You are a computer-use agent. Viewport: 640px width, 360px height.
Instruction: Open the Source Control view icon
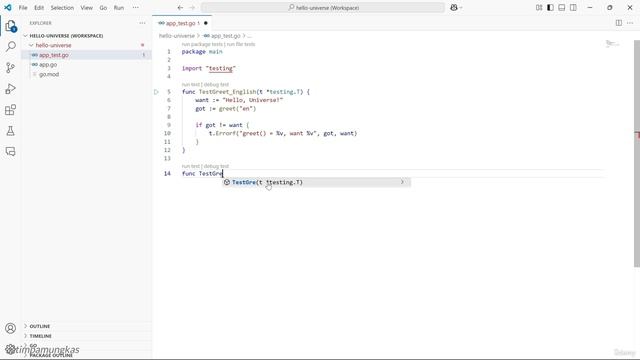click(11, 68)
